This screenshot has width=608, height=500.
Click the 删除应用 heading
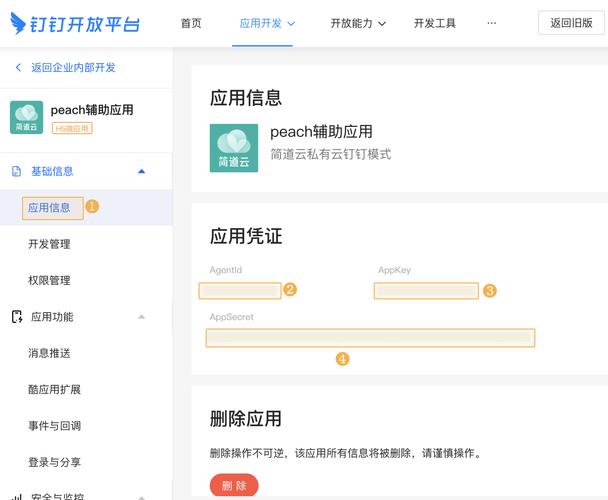click(x=246, y=419)
